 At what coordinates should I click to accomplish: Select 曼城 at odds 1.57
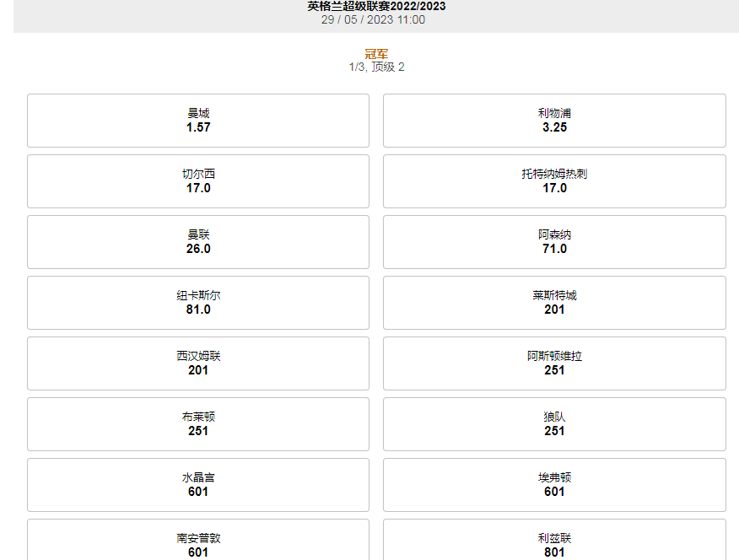click(x=198, y=121)
